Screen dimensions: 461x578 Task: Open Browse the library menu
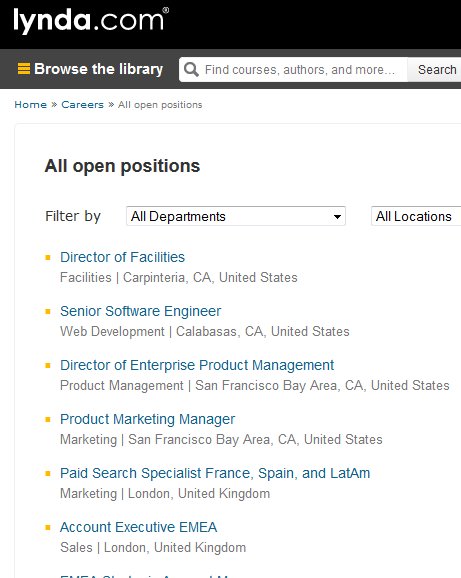click(90, 69)
